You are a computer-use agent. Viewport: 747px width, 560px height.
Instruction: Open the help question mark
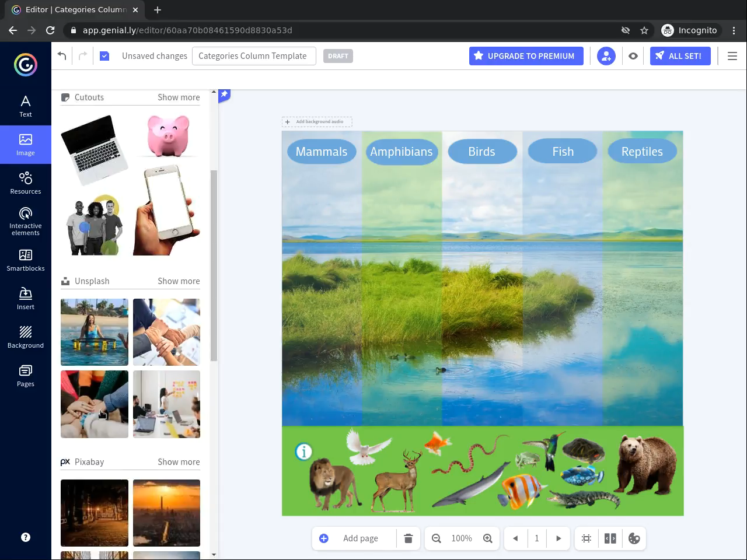(26, 537)
